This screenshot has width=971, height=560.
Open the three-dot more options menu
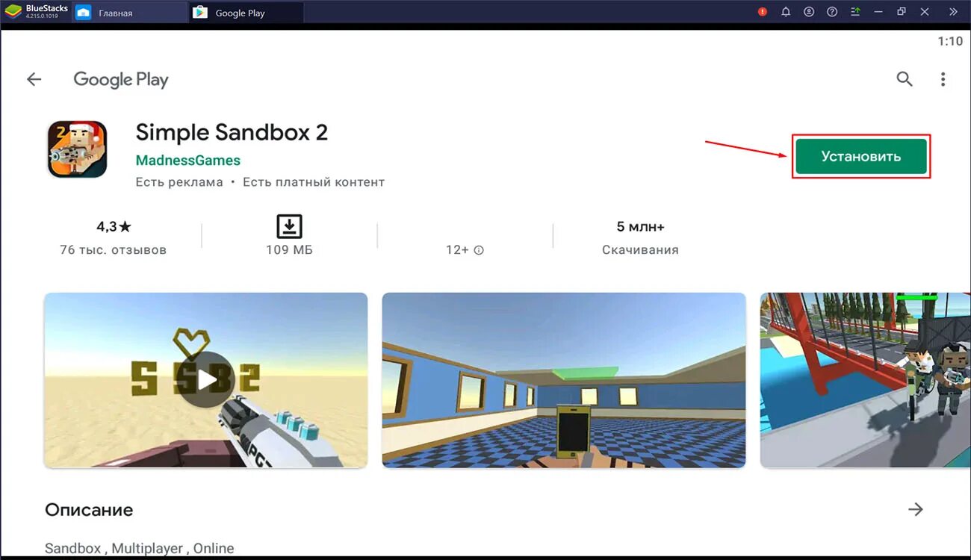pos(943,79)
